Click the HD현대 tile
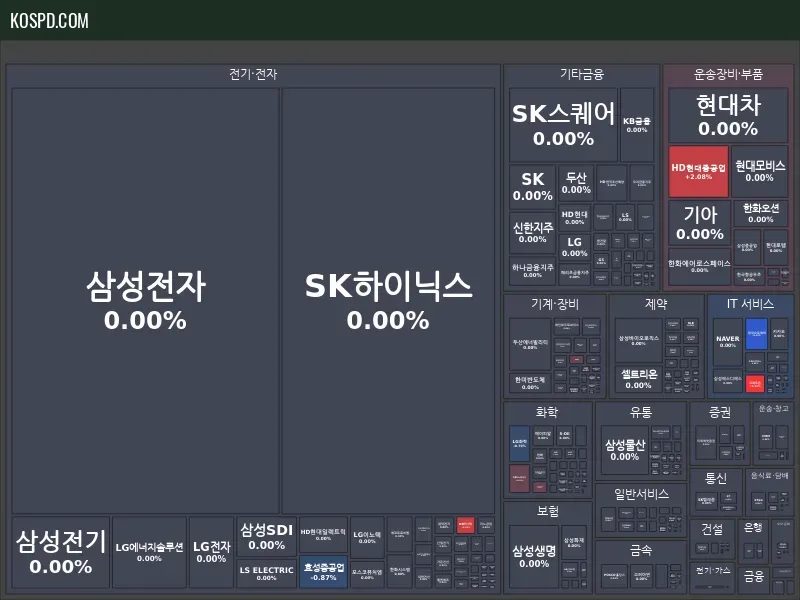800x600 pixels. (574, 218)
